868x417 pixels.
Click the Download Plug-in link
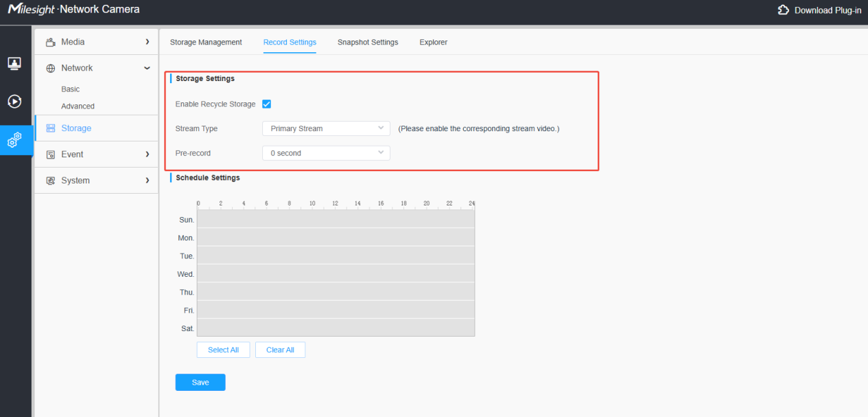pyautogui.click(x=819, y=10)
